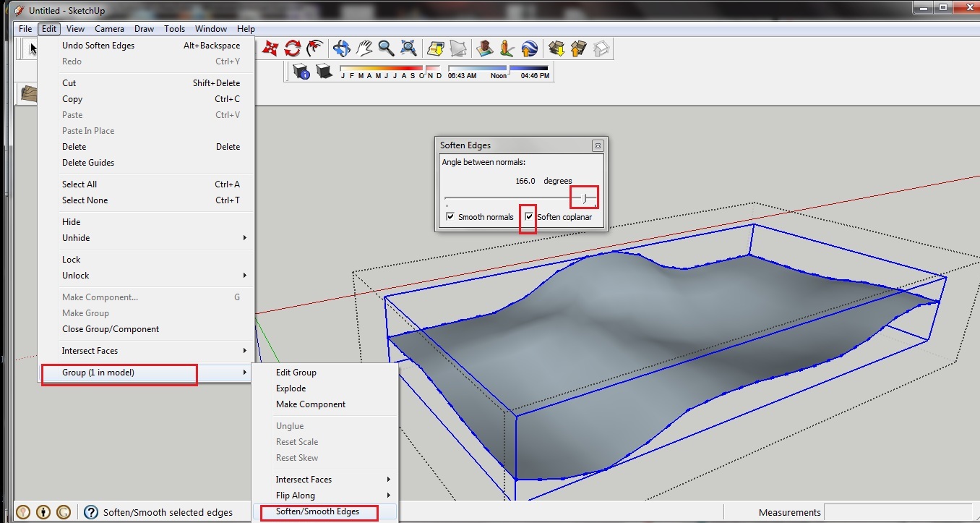
Task: Open the Get Models icon
Action: (x=556, y=48)
